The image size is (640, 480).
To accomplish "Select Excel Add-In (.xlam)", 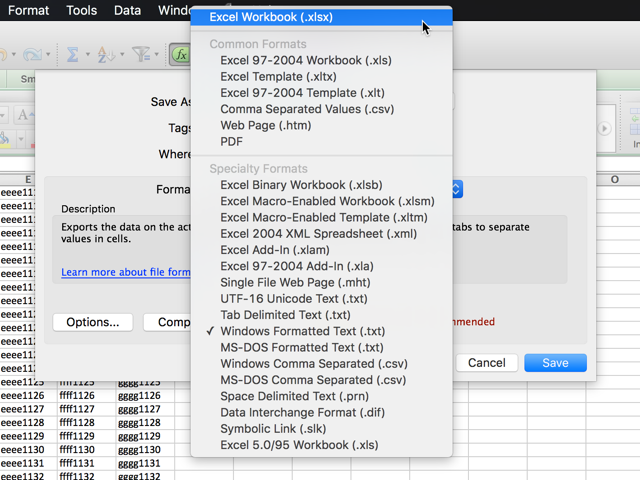I will 322,250.
